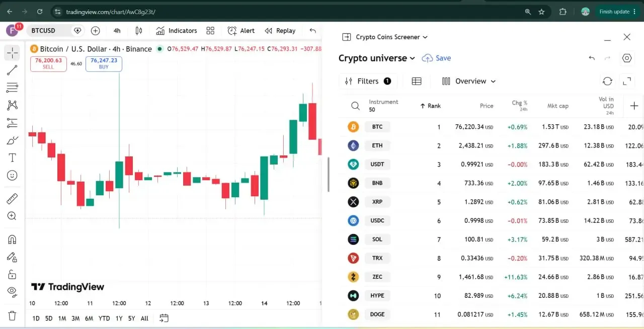Sort the table by Rank column
The width and height of the screenshot is (644, 329).
tap(430, 106)
